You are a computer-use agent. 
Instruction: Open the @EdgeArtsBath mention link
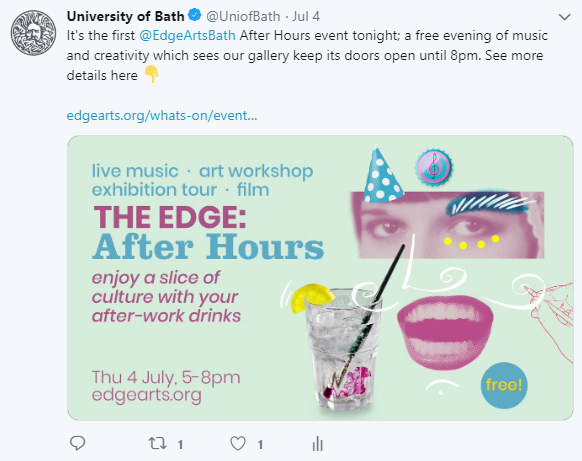click(187, 36)
